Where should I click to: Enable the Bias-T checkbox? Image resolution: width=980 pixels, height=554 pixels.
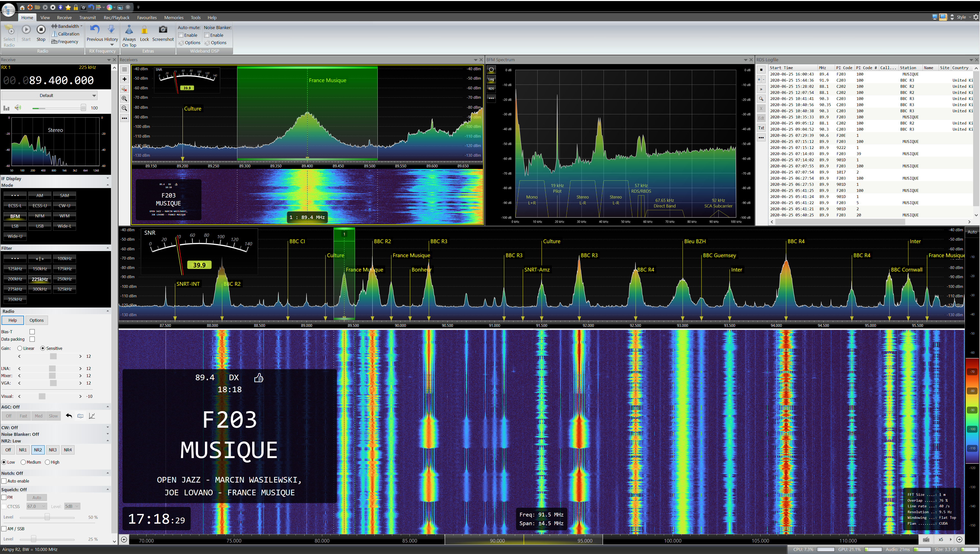click(32, 332)
